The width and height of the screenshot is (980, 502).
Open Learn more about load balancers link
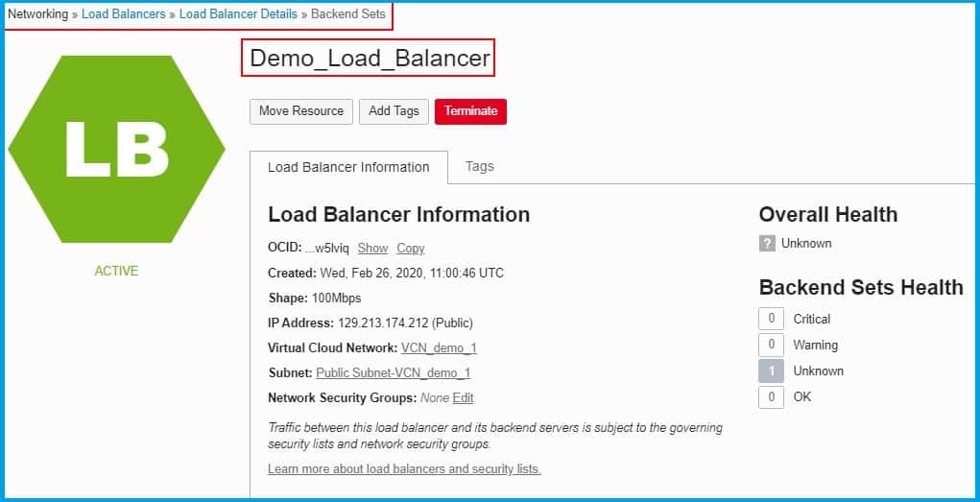[404, 468]
